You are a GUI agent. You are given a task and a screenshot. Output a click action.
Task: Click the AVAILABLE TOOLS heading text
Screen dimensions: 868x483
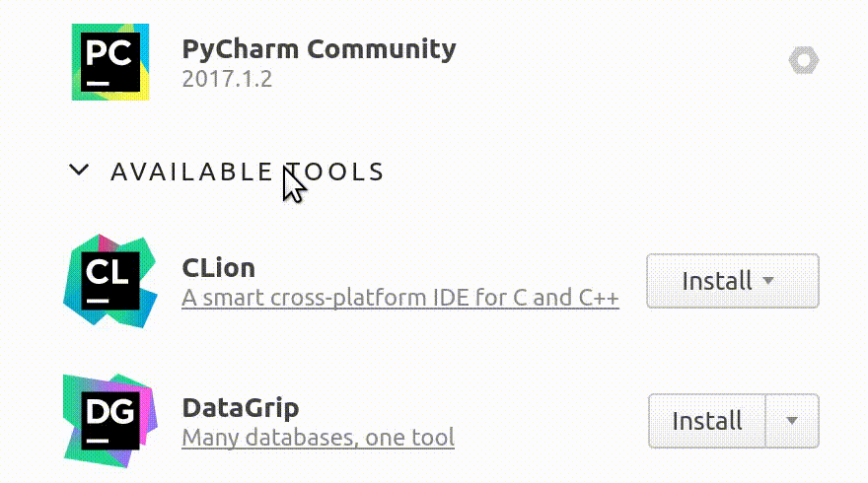point(247,172)
